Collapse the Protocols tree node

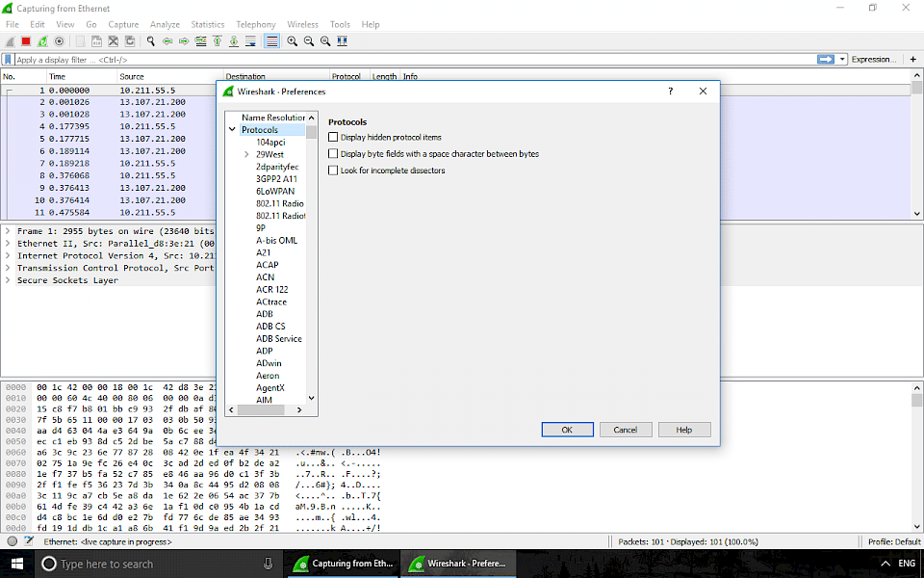click(x=232, y=130)
